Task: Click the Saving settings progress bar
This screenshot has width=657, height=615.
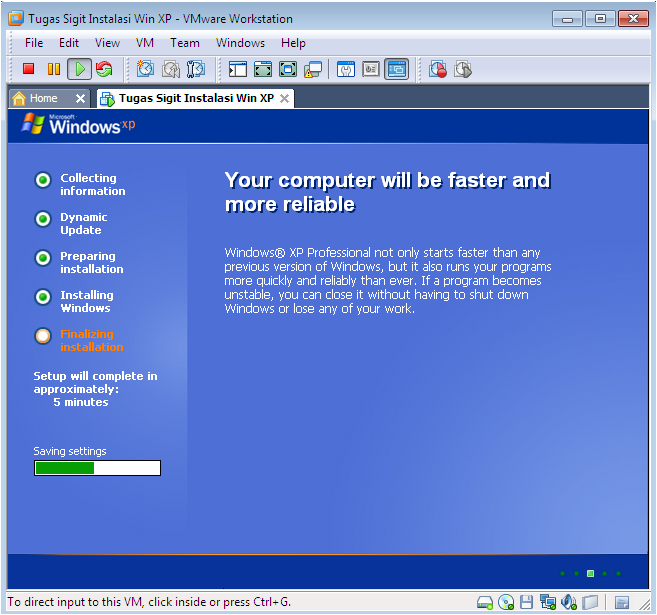Action: (x=97, y=468)
